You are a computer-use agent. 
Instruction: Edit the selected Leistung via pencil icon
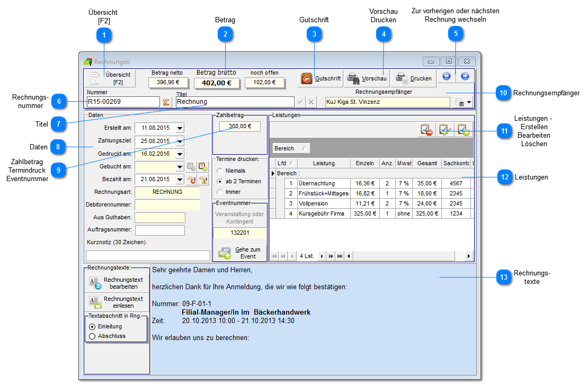coord(444,130)
